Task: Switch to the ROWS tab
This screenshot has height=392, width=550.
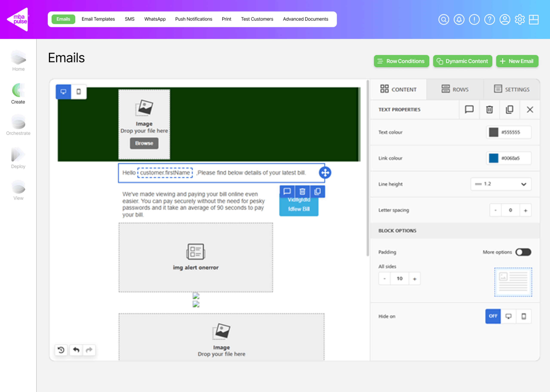Action: [455, 90]
